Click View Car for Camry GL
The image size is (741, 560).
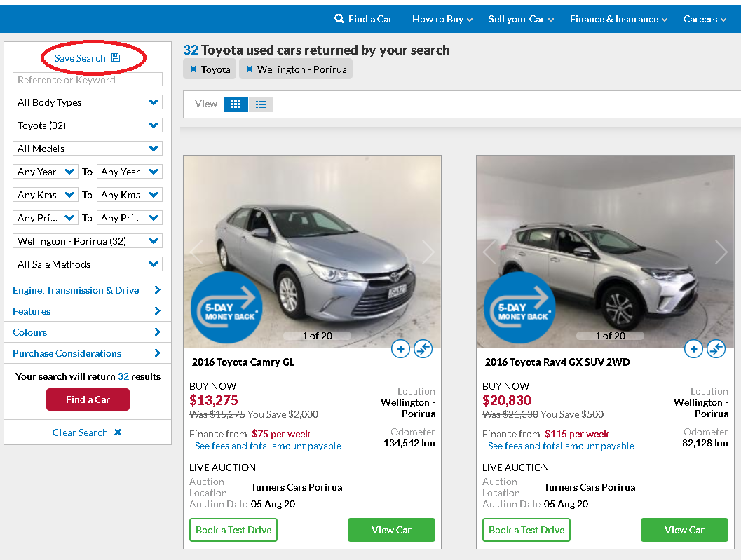(391, 530)
